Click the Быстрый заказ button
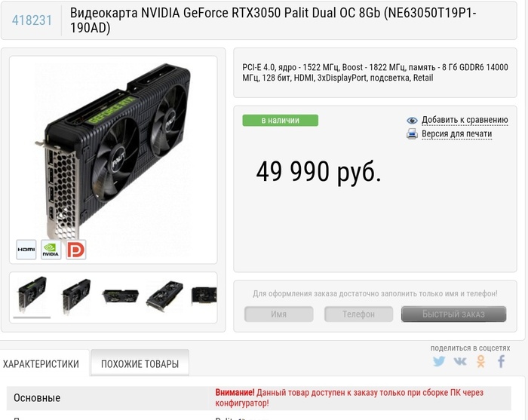The height and width of the screenshot is (420, 528). 453,314
